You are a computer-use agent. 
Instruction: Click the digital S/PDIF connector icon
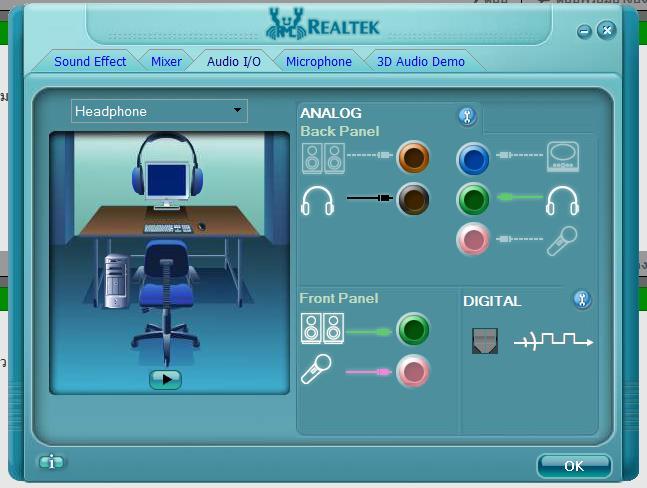(x=485, y=341)
